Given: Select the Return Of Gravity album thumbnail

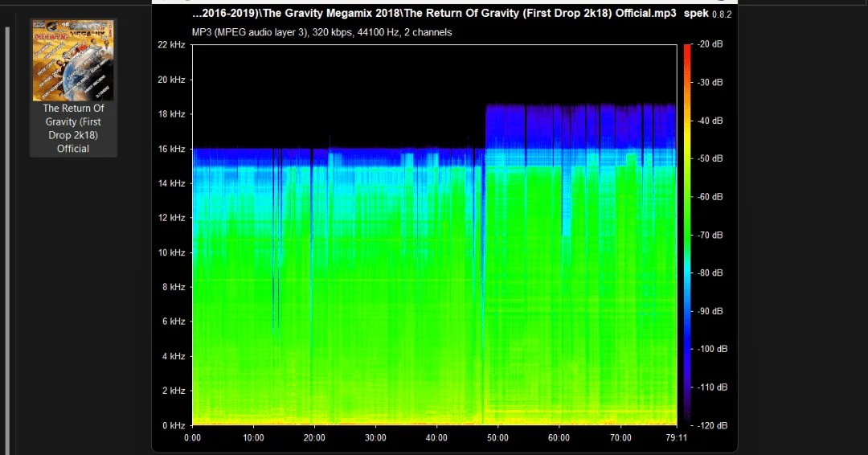Looking at the screenshot, I should point(73,60).
